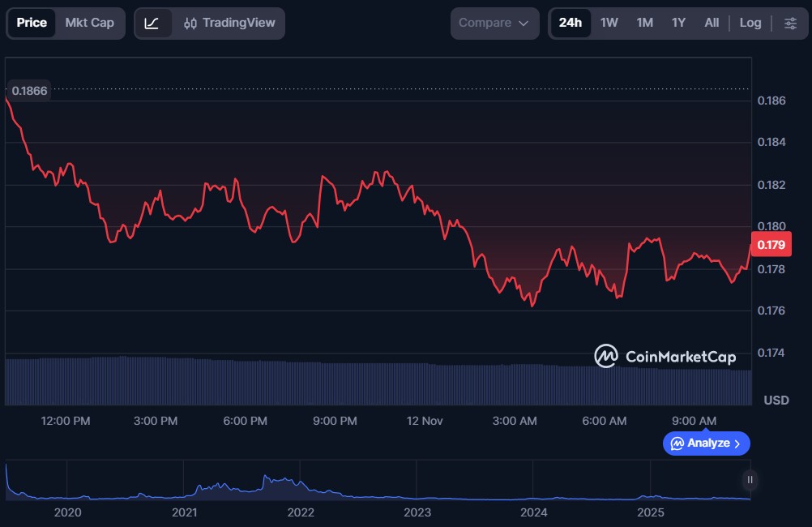Select the 24h time range tab
This screenshot has height=527, width=812.
[x=571, y=23]
